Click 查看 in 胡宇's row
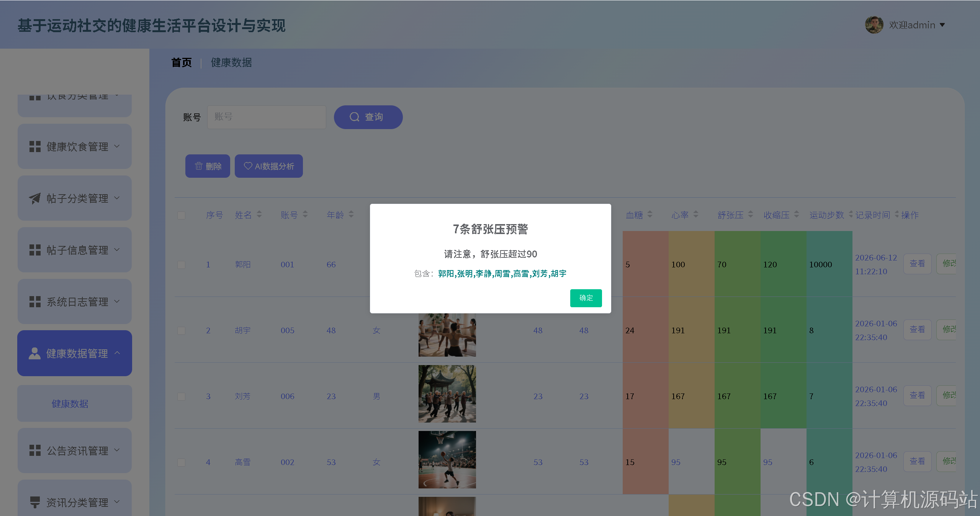Screen dimensions: 980x516 click(x=917, y=329)
